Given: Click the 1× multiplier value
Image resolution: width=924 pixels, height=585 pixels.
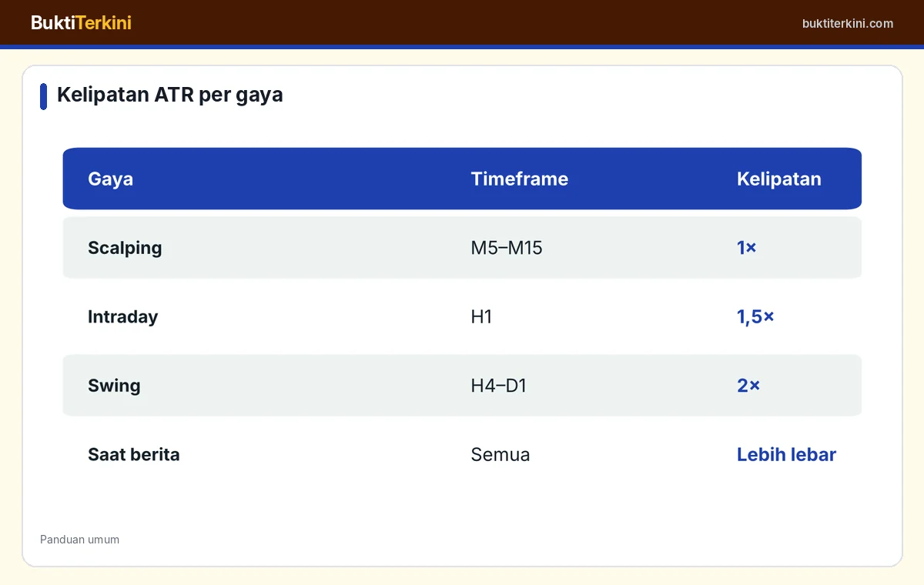Looking at the screenshot, I should click(747, 248).
